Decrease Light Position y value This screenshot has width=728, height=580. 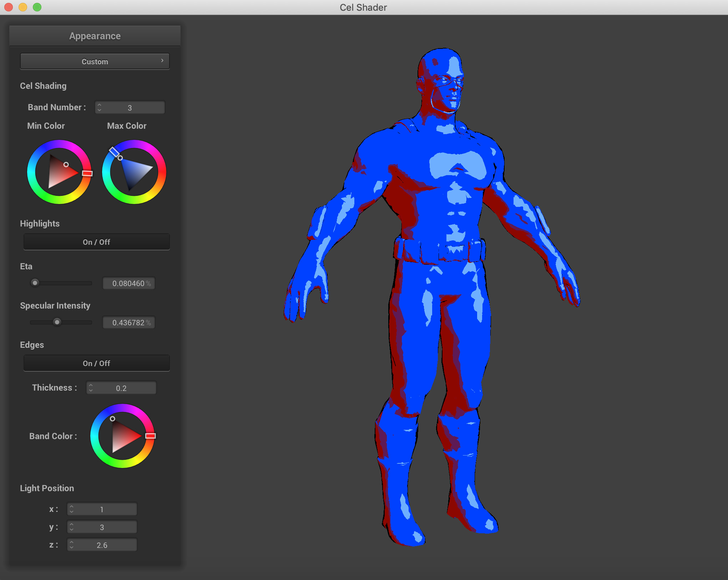[x=72, y=529]
